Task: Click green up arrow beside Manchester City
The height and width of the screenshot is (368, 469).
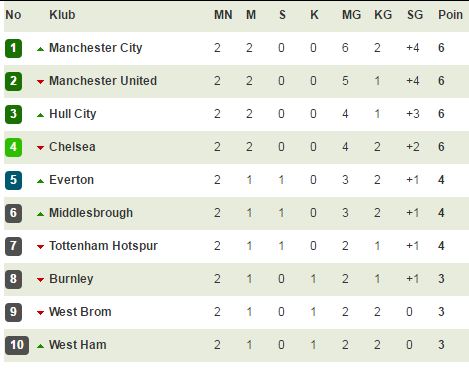Action: pyautogui.click(x=40, y=49)
